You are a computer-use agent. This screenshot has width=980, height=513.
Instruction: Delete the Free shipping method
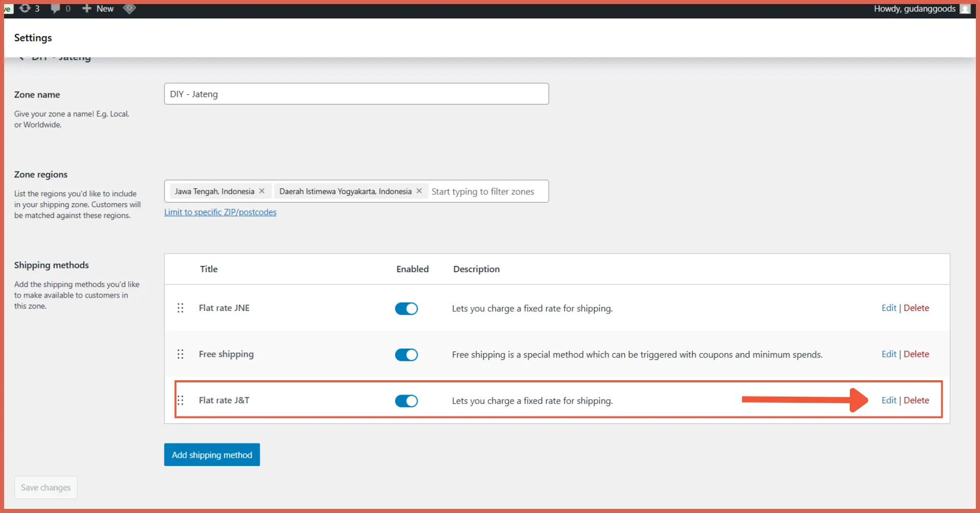[x=916, y=354]
